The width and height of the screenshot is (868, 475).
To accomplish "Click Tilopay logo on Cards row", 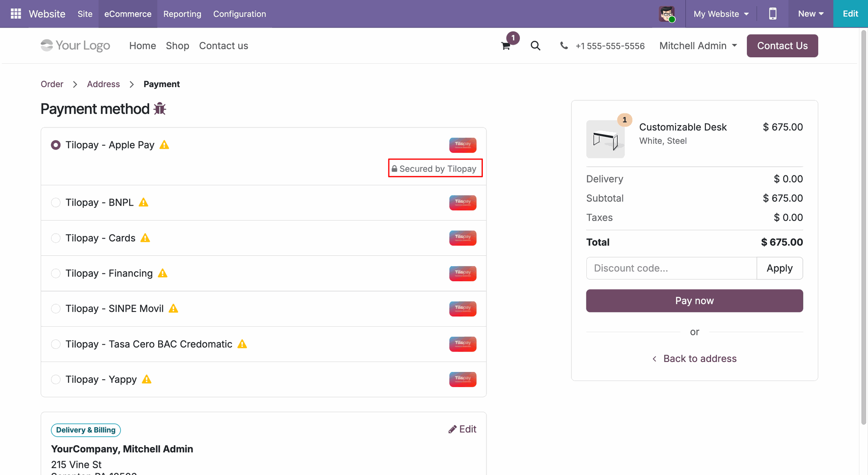I will [462, 238].
